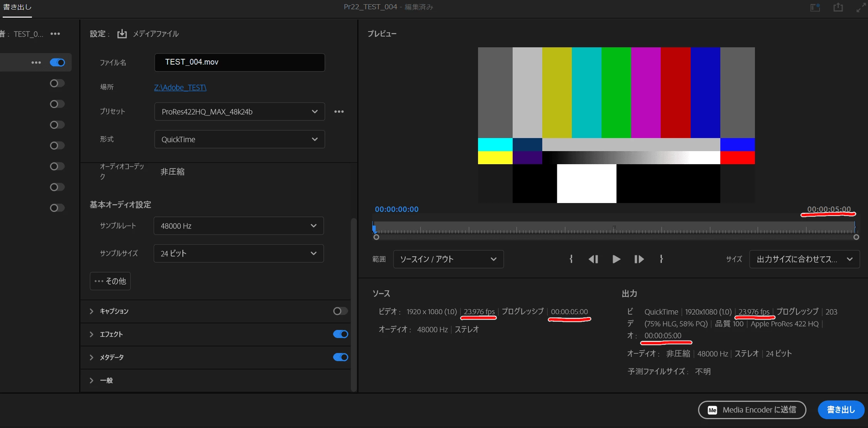Open the quick export panel icon
The height and width of the screenshot is (428, 868).
point(815,7)
